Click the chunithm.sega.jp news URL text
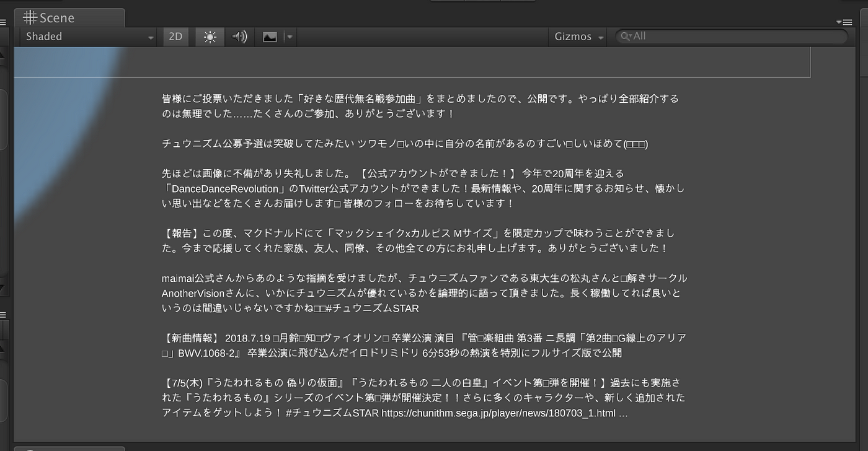The image size is (868, 451). (498, 413)
